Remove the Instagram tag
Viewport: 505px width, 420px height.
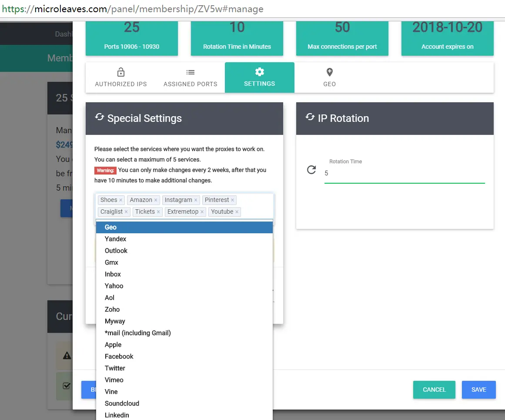pos(195,200)
